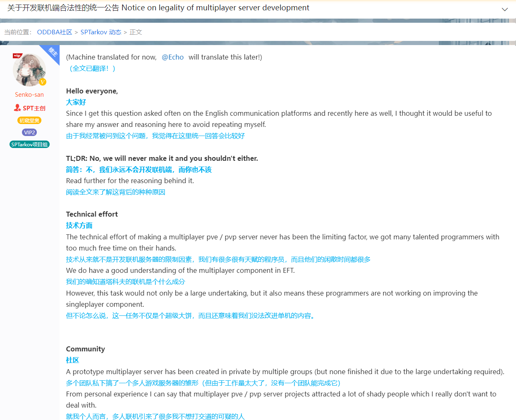Click the post title text in header

158,8
